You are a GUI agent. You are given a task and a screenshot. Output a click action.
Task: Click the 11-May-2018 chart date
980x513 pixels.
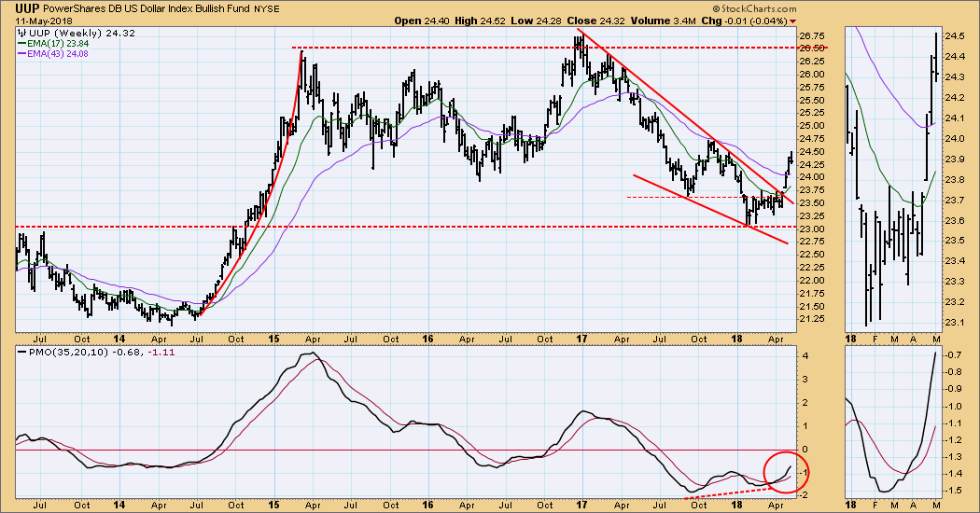coord(44,21)
